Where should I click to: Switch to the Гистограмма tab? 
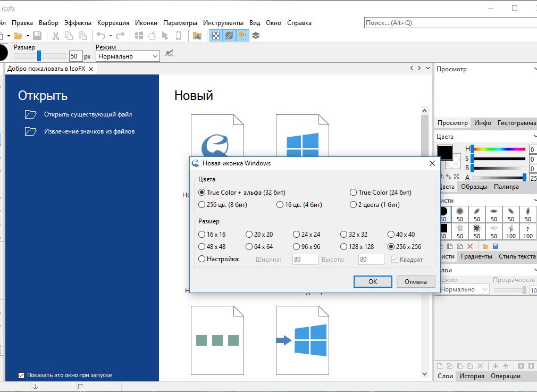[x=516, y=123]
